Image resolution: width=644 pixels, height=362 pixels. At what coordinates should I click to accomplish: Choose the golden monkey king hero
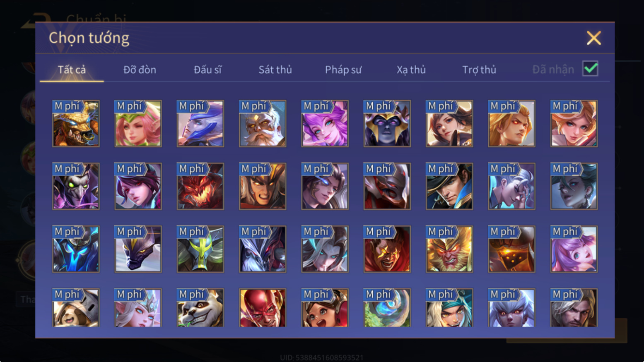(449, 249)
